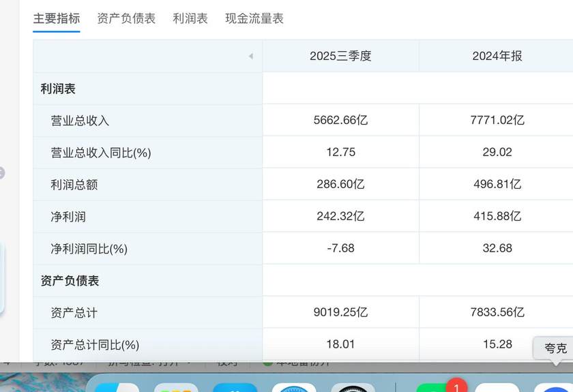Select the 415.88亿 net profit cell
The image size is (573, 392).
[x=497, y=216]
